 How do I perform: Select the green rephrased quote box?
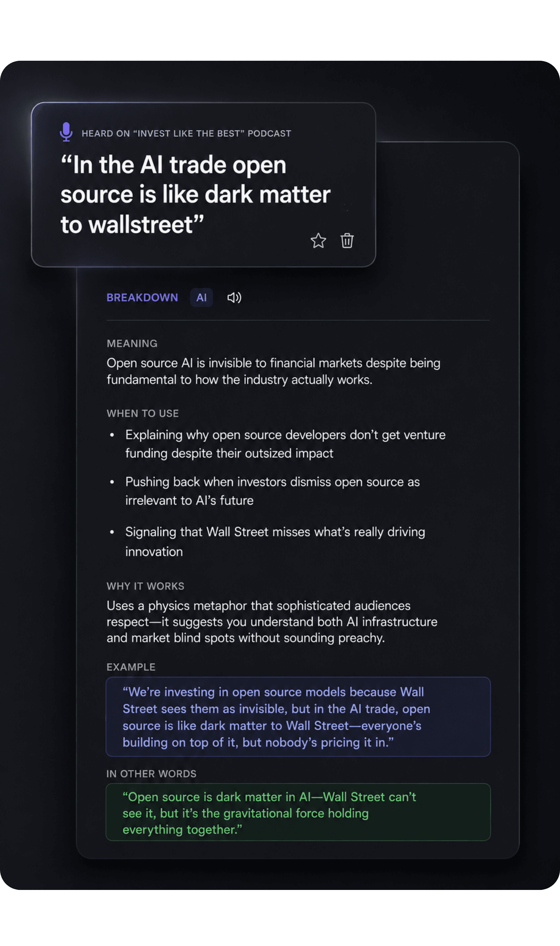[x=298, y=812]
